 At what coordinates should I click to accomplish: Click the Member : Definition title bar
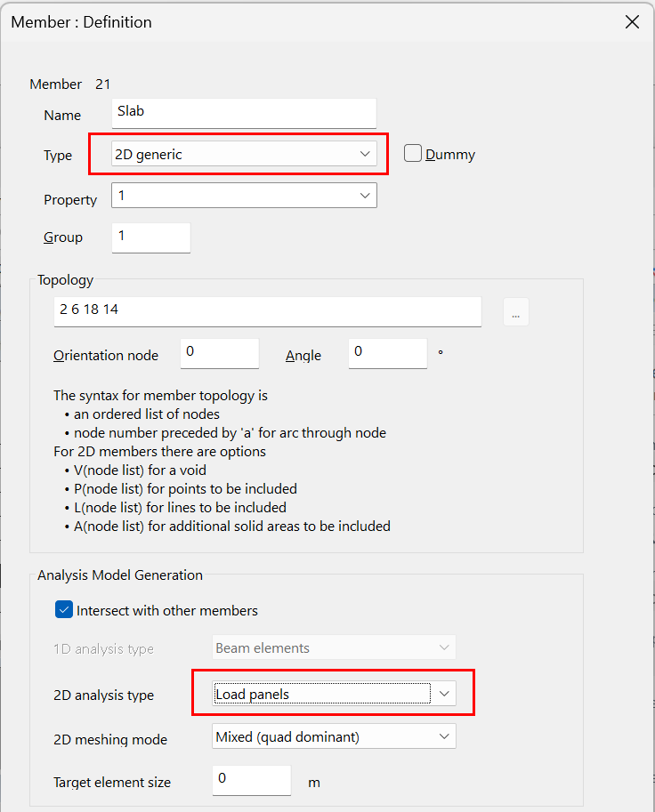(x=267, y=22)
